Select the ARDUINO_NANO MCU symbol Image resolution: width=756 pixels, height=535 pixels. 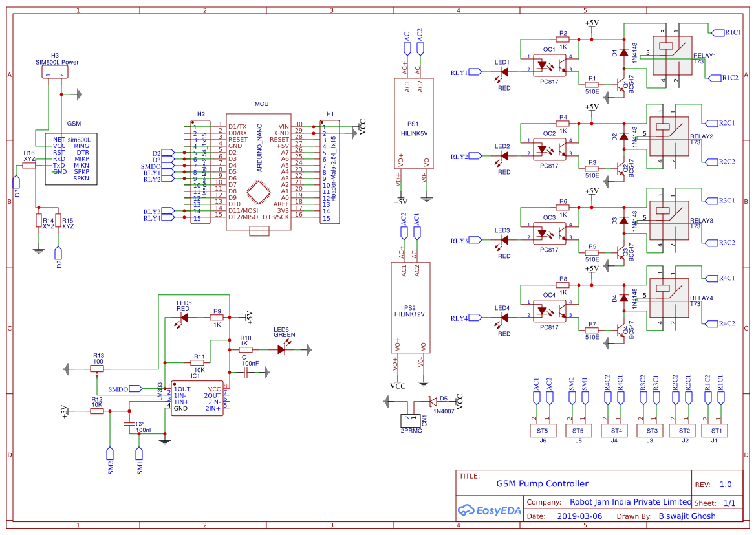(258, 175)
